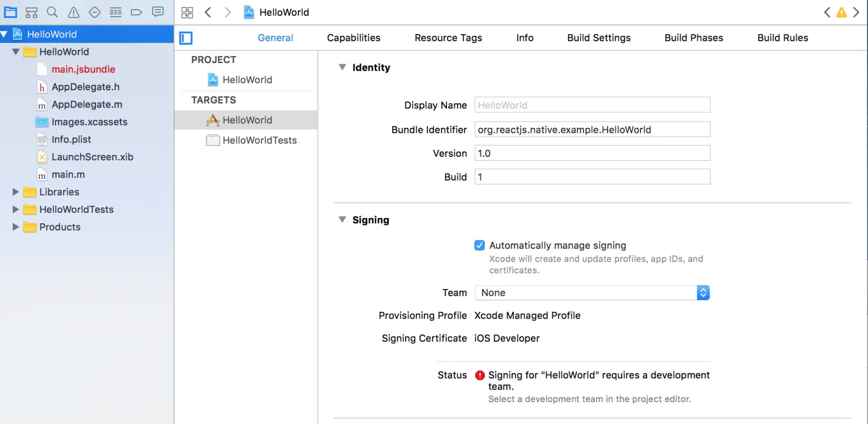Open the Team dropdown showing None
The height and width of the screenshot is (424, 868).
click(x=592, y=293)
